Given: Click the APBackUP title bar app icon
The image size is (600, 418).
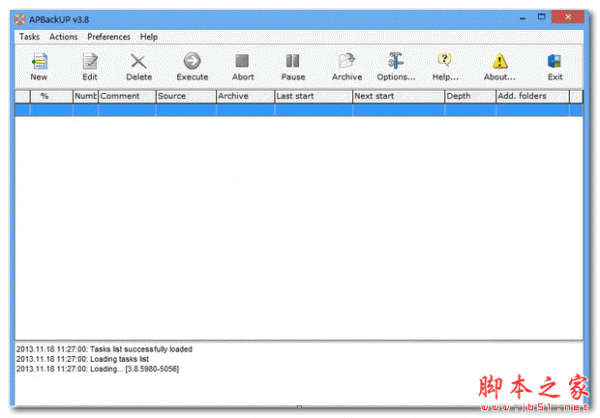Looking at the screenshot, I should 20,19.
